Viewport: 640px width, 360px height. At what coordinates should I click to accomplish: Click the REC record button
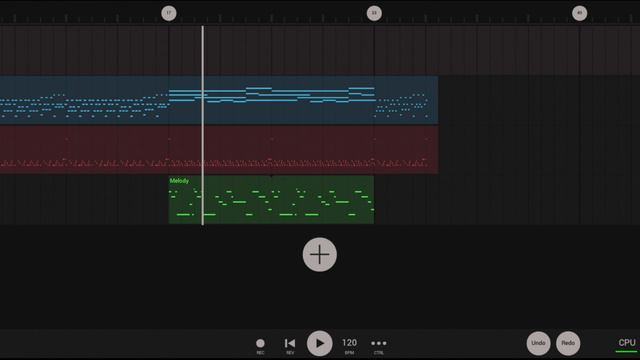[x=260, y=345]
